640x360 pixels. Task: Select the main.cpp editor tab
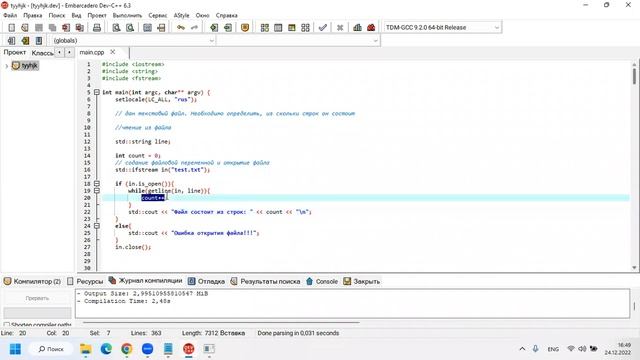92,52
